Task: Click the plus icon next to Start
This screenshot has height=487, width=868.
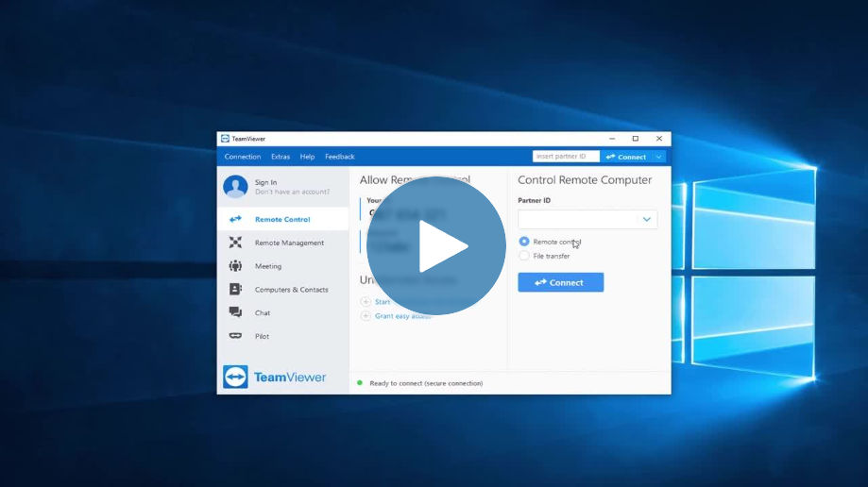Action: [366, 302]
